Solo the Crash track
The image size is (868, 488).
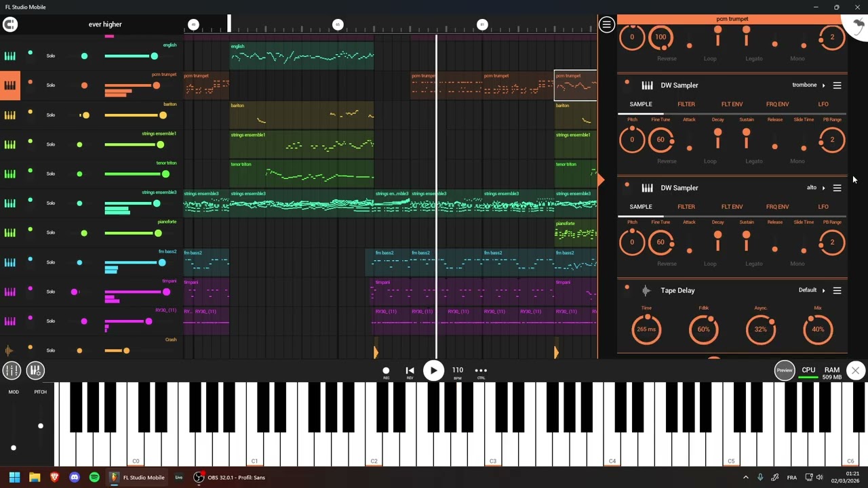click(51, 350)
